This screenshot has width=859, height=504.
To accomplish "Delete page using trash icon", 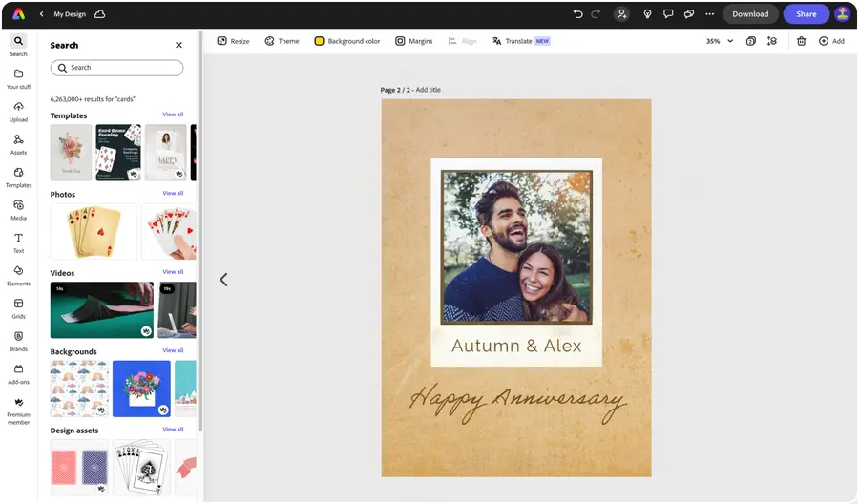I will click(x=801, y=41).
